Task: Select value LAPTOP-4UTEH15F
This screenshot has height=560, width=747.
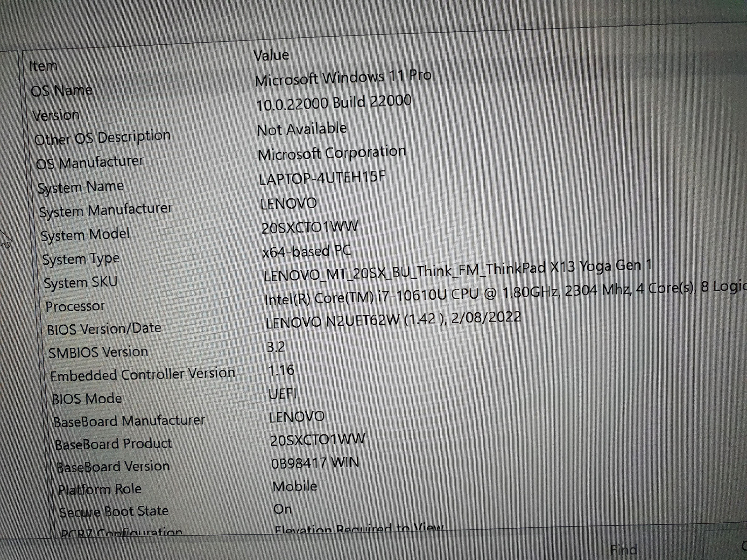Action: pos(322,178)
